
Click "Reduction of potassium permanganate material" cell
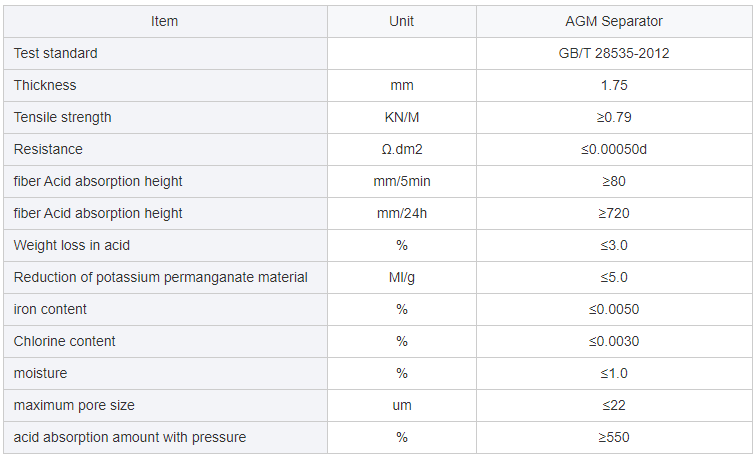[160, 277]
